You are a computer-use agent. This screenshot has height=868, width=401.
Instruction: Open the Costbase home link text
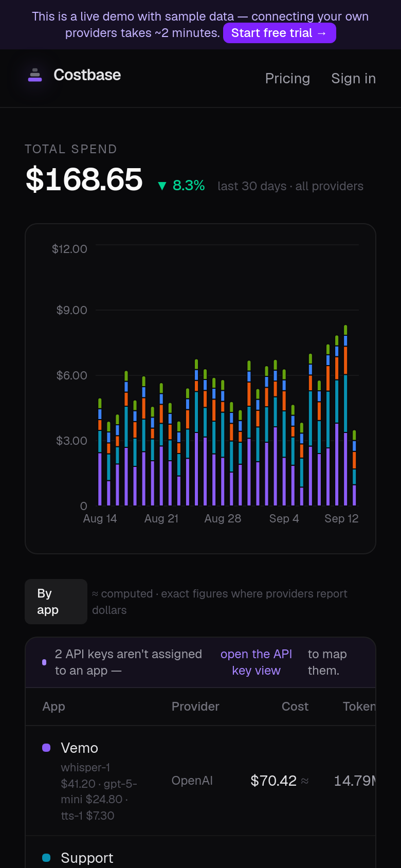tap(87, 75)
